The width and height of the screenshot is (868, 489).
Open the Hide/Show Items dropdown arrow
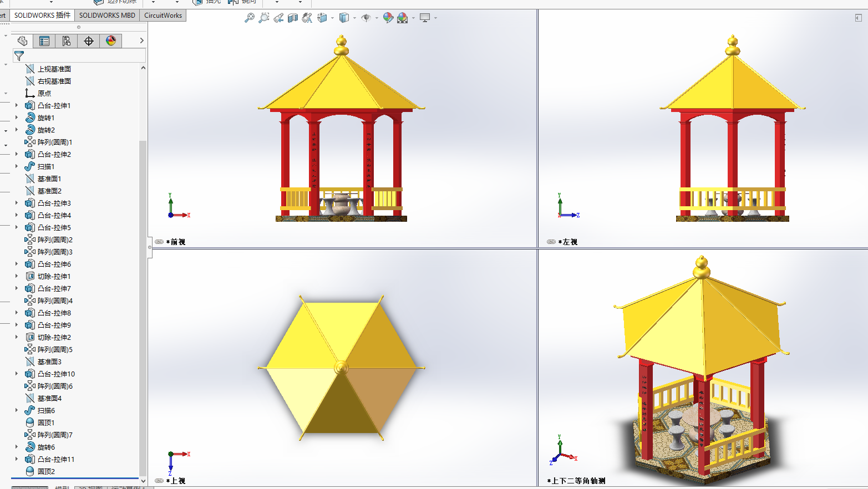click(x=377, y=18)
